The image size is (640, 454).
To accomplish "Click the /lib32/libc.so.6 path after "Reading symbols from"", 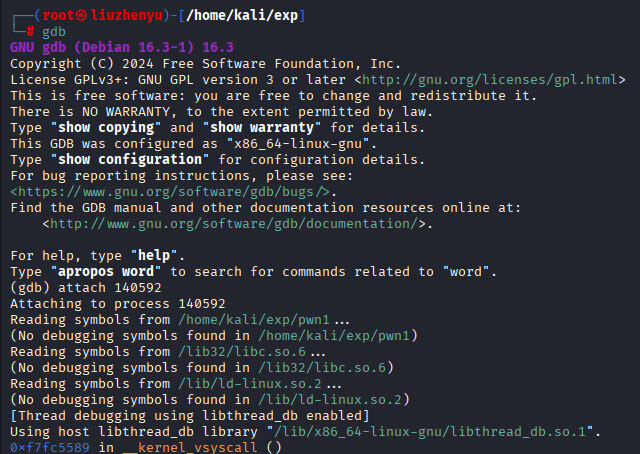I will [x=242, y=352].
